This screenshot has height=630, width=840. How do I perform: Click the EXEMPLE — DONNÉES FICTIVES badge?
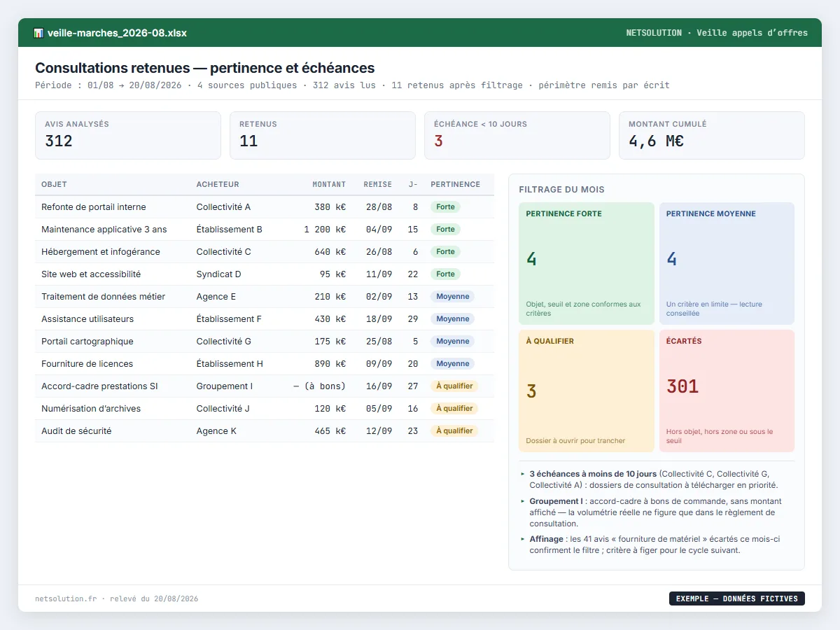[x=737, y=598]
